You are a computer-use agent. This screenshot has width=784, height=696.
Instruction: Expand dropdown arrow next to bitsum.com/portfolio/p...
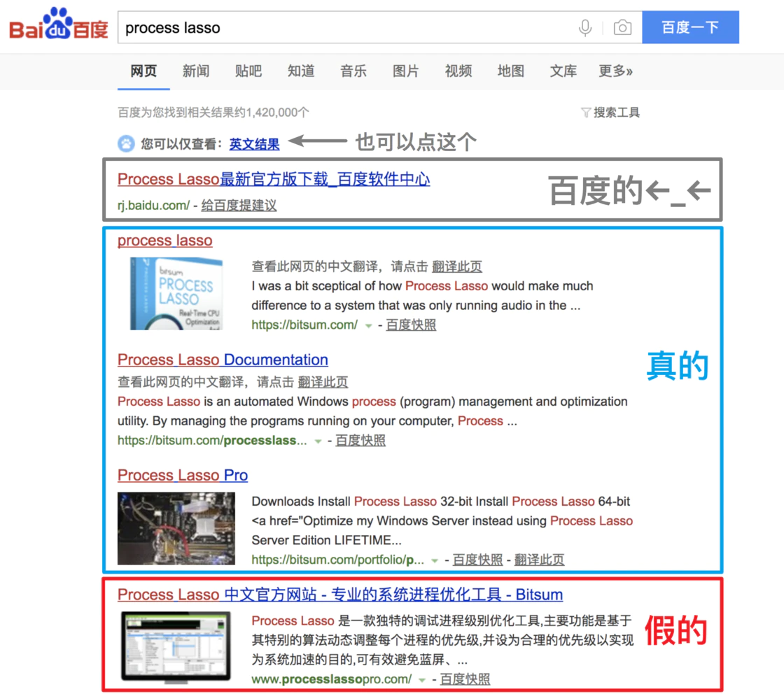[435, 561]
